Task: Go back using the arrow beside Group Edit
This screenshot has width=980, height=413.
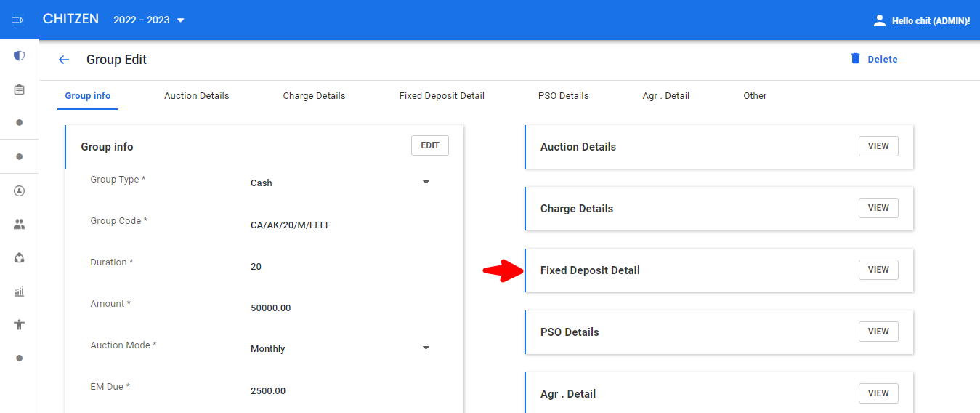Action: click(x=64, y=60)
